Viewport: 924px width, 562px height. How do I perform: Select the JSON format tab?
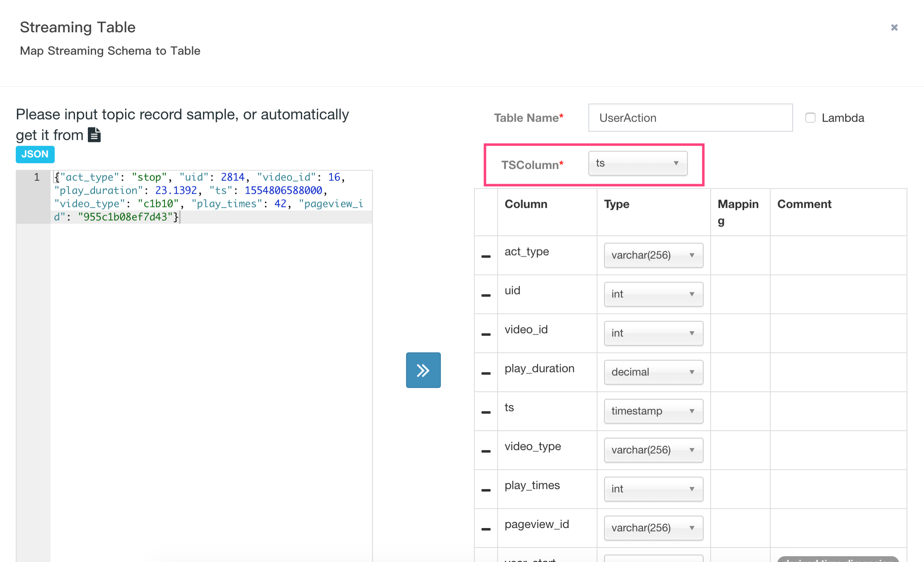pyautogui.click(x=35, y=154)
